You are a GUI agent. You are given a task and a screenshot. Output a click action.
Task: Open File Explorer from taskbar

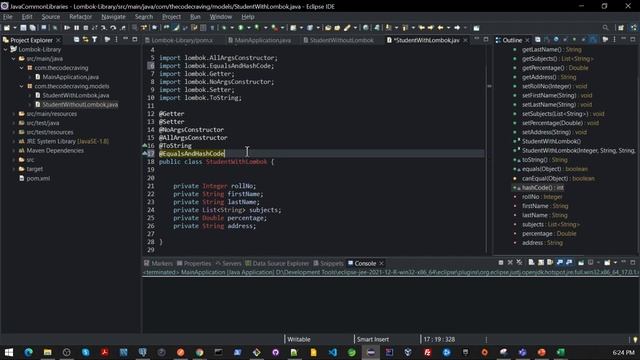[x=47, y=352]
